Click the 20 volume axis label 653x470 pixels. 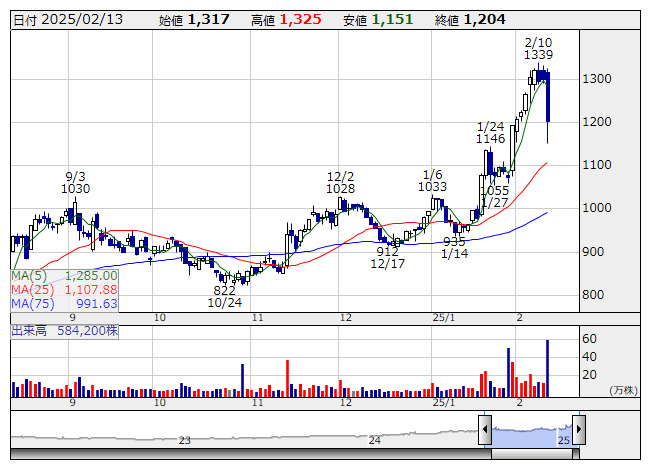(x=589, y=375)
